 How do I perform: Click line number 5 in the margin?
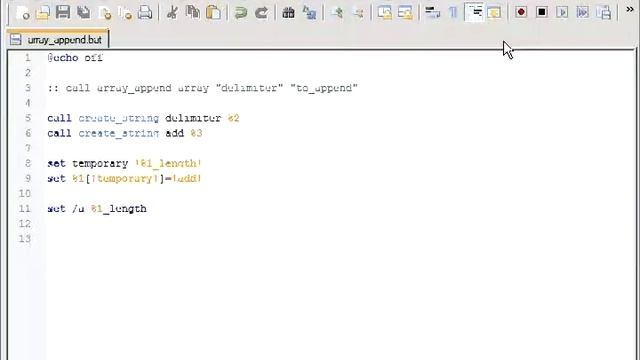pos(28,118)
